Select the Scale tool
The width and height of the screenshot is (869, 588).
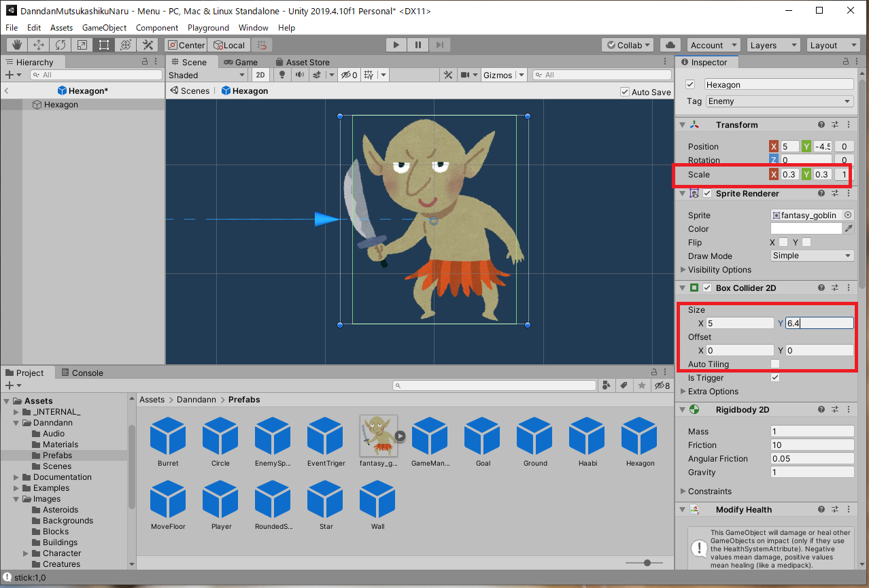coord(82,45)
